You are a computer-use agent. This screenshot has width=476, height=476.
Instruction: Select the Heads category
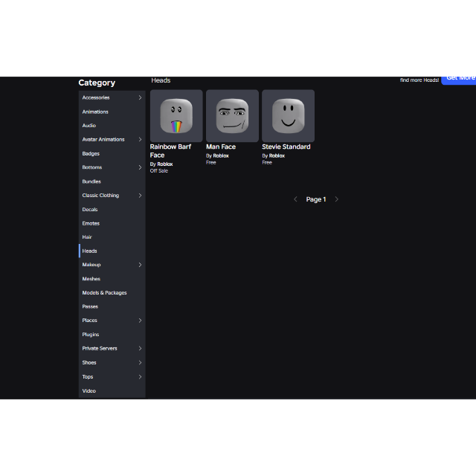click(112, 251)
